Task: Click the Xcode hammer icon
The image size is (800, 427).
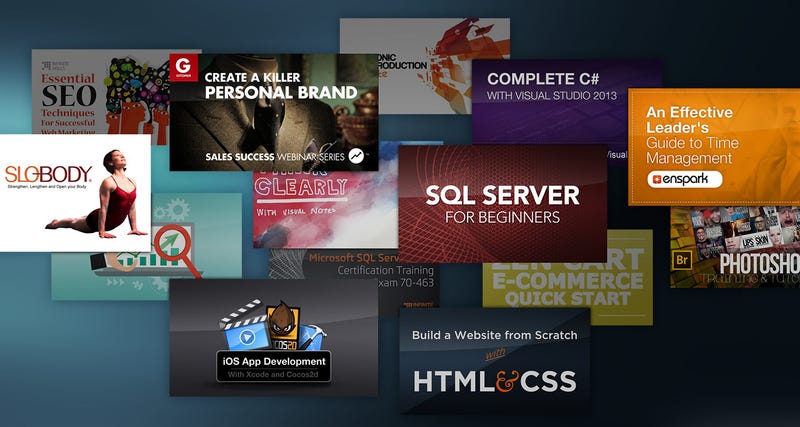Action: 312,337
